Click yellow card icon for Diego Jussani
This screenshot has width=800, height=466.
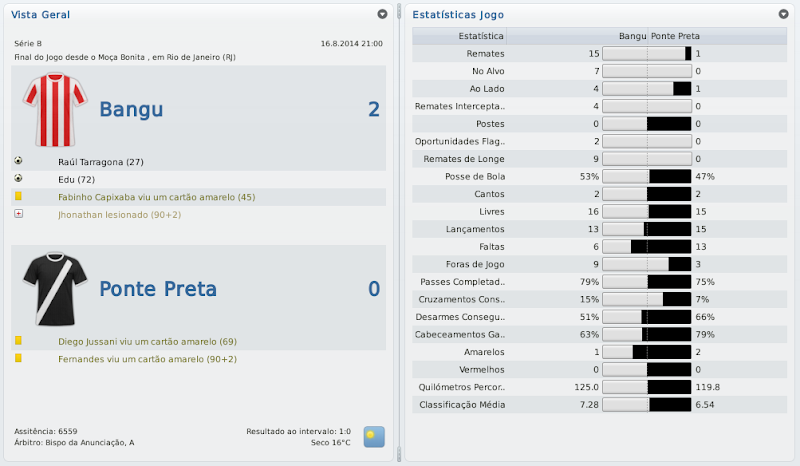pos(18,341)
